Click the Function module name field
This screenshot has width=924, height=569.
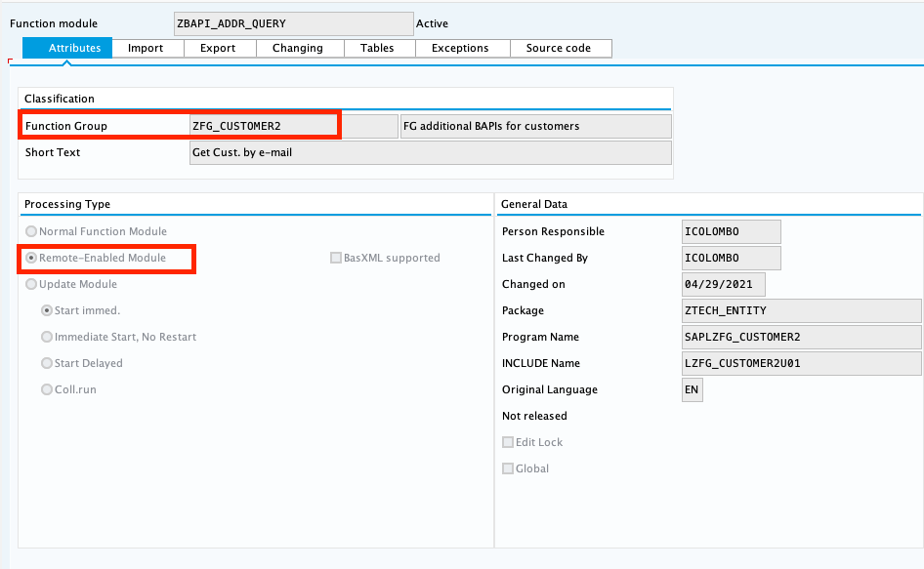(293, 23)
